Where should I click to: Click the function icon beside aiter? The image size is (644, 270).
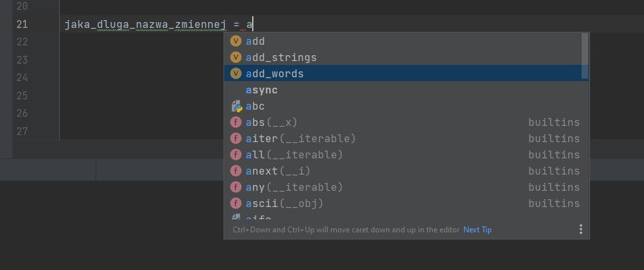(235, 138)
